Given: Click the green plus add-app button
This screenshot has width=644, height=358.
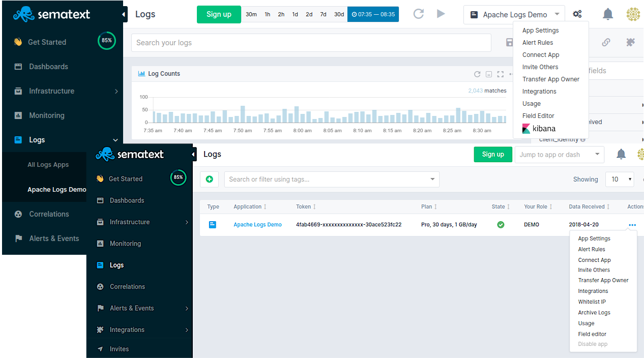Looking at the screenshot, I should (209, 179).
